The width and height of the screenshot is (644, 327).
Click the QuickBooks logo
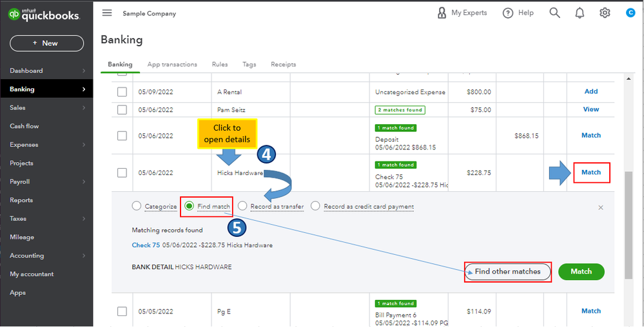point(44,15)
